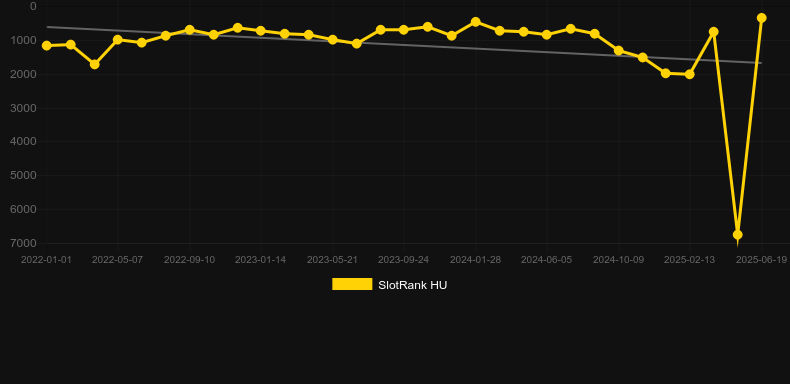Select the data point above 2023-01-14

tap(260, 31)
